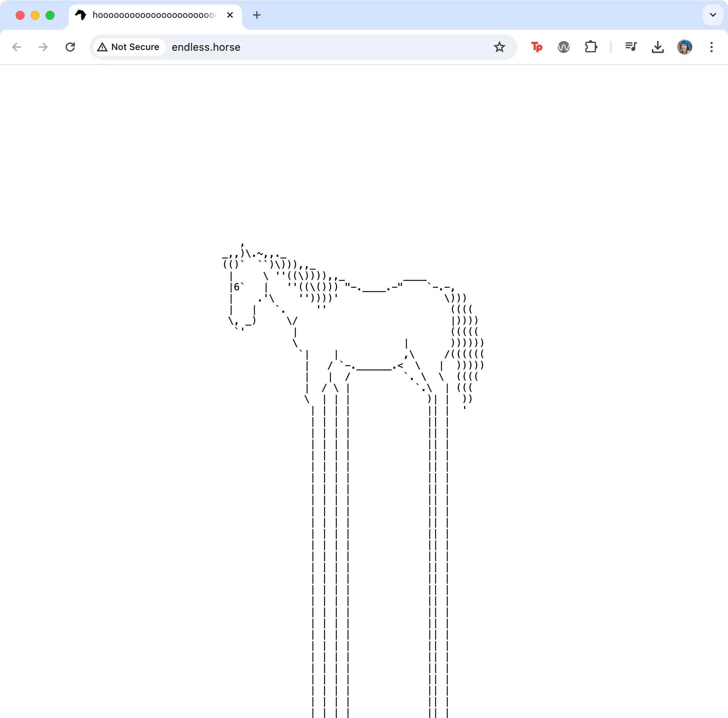Viewport: 728px width, 718px height.
Task: View the Not Secure site information
Action: (x=128, y=47)
